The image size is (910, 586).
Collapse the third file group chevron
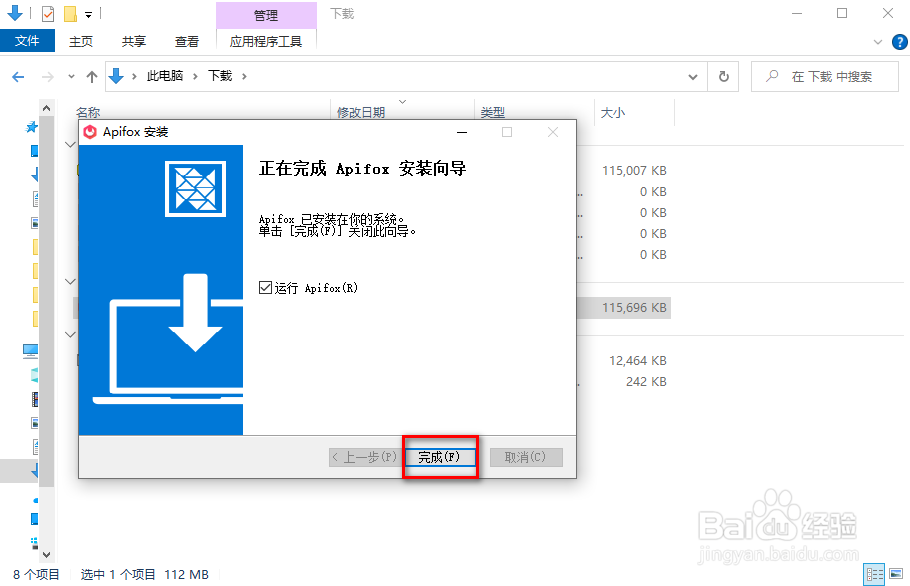point(70,334)
